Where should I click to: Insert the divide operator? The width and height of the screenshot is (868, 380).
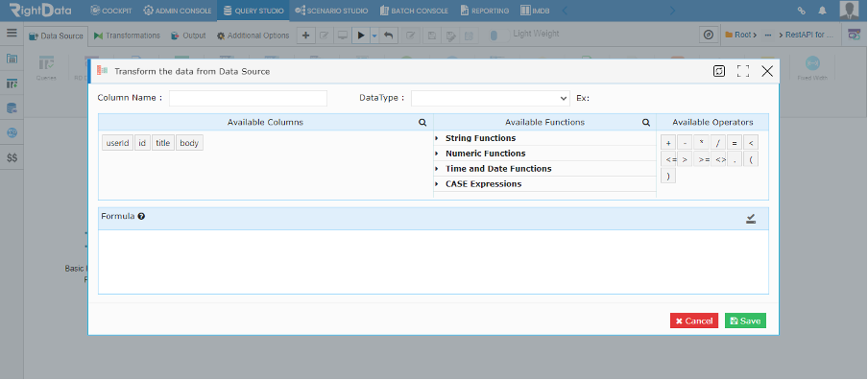pyautogui.click(x=718, y=143)
